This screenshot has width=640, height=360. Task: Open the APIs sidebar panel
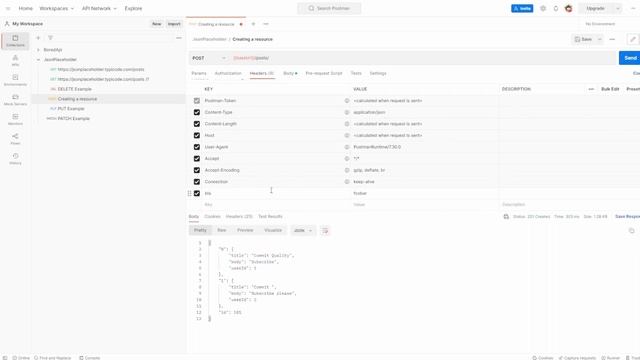[15, 60]
